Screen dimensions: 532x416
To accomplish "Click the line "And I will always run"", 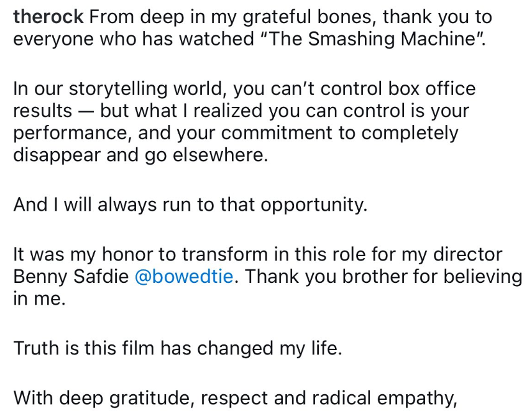I will 190,205.
